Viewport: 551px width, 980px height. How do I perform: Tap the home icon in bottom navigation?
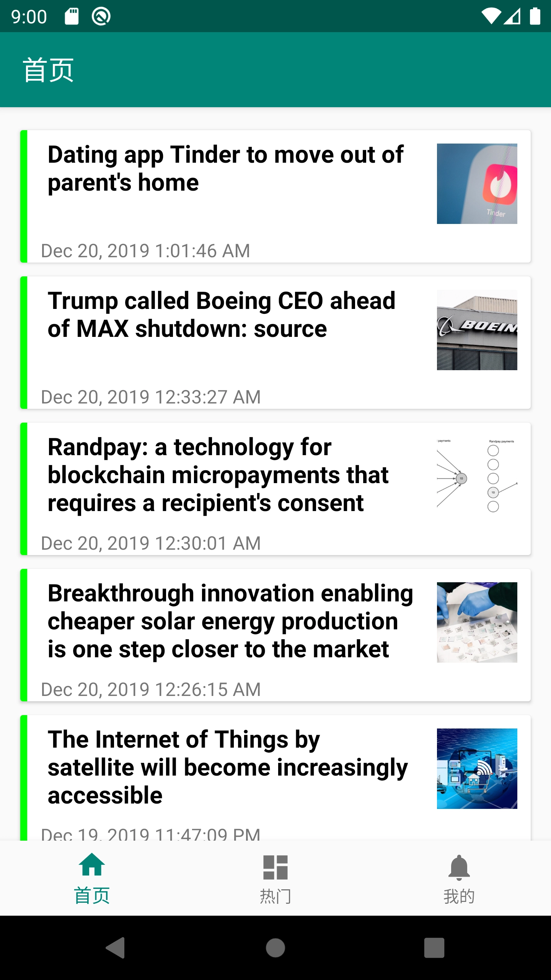(x=92, y=866)
